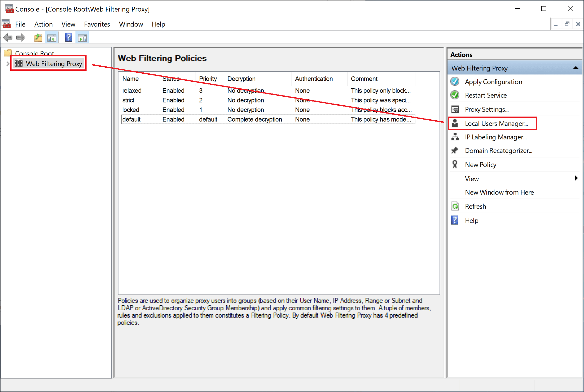This screenshot has height=392, width=584.
Task: Sort policies by Priority column header
Action: [x=208, y=79]
